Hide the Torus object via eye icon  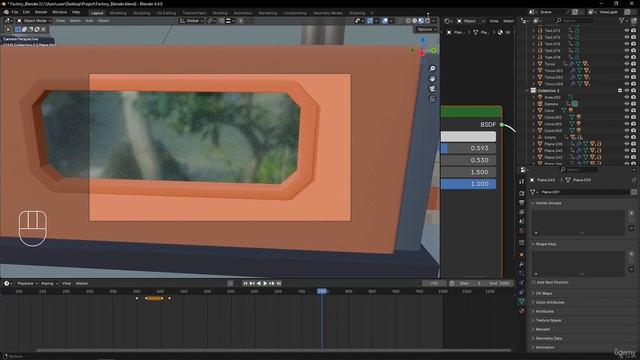pyautogui.click(x=627, y=64)
